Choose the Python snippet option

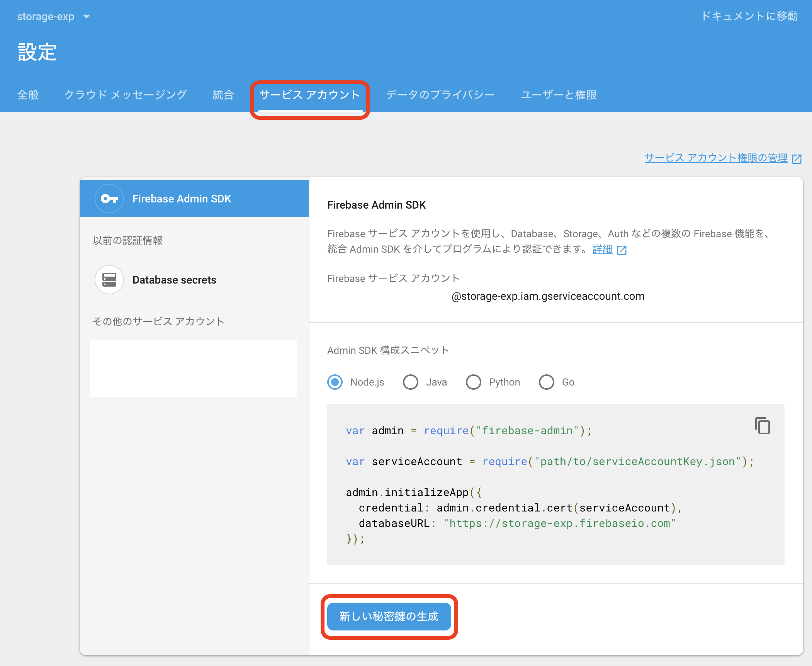474,382
